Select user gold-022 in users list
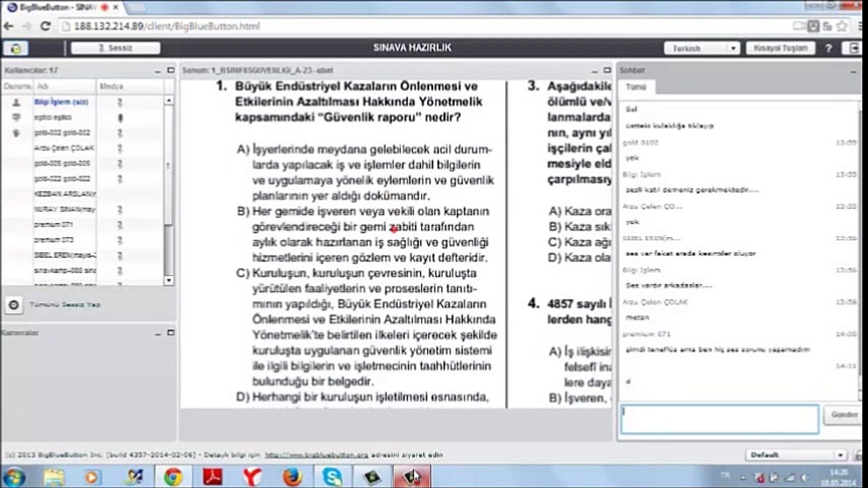Image resolution: width=868 pixels, height=488 pixels. (62, 178)
